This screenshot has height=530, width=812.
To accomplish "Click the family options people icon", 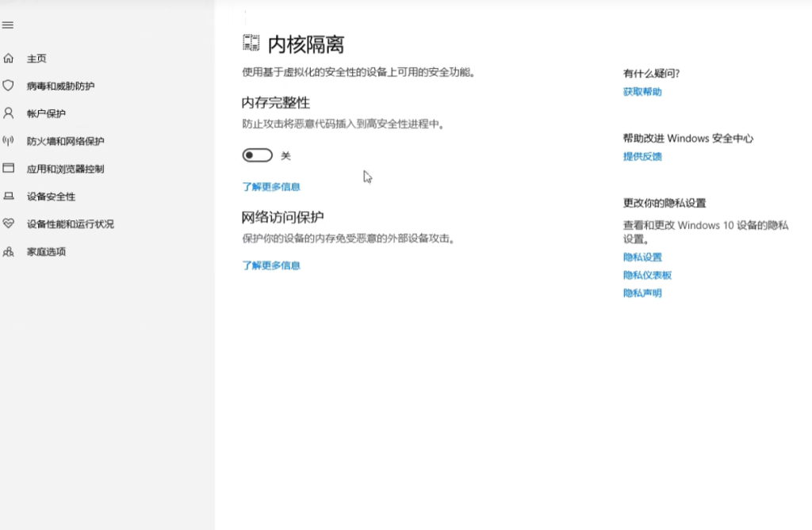I will point(9,252).
